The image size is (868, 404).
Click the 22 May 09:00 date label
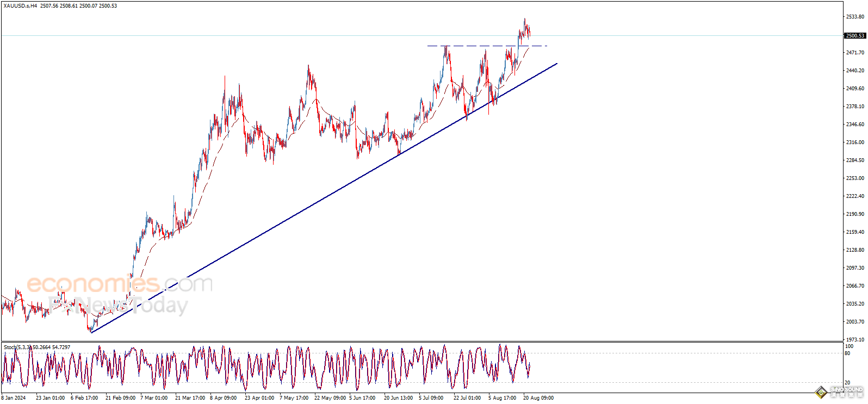(330, 398)
